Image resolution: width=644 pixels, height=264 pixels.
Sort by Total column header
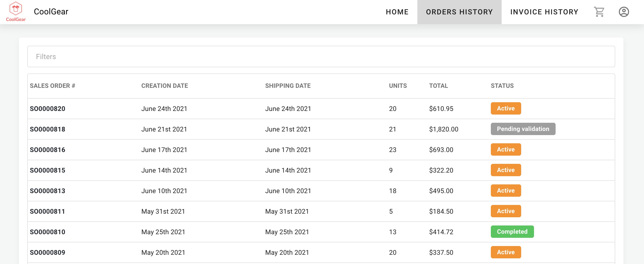tap(438, 86)
